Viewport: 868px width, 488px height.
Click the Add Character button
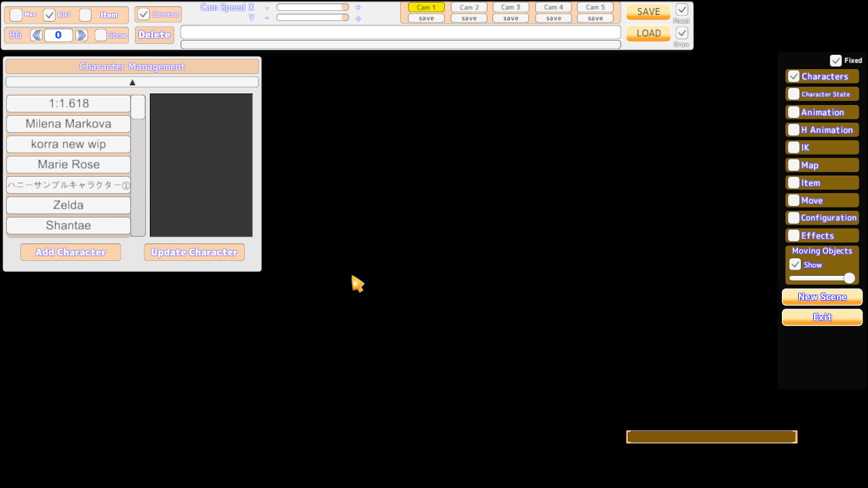71,252
